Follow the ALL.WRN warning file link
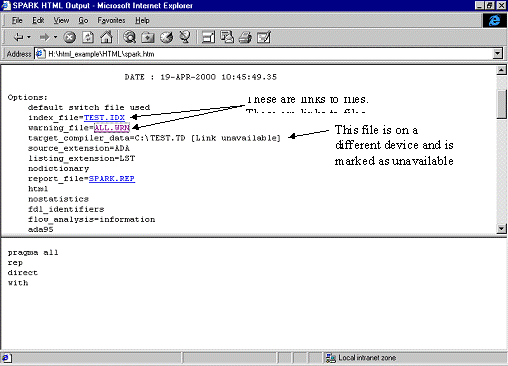This screenshot has width=508, height=366. click(x=112, y=128)
